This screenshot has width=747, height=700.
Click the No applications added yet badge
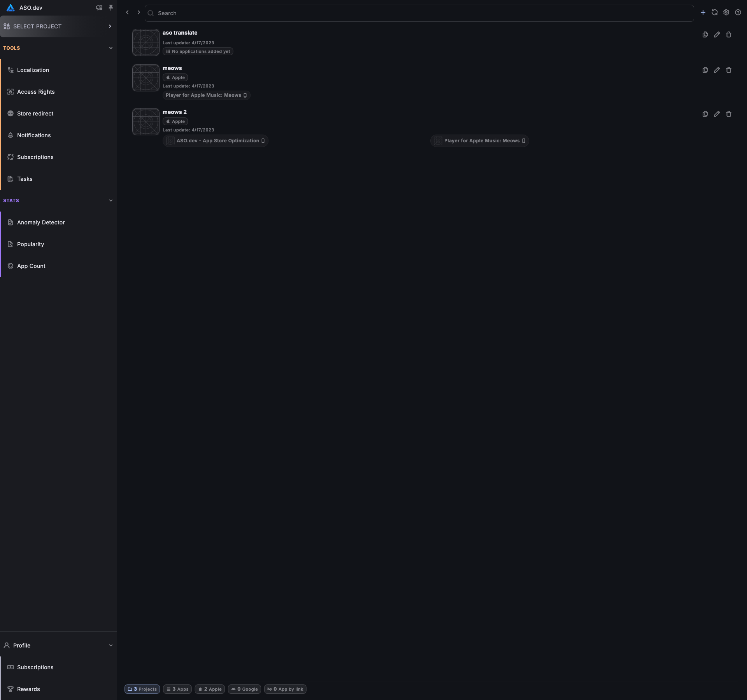198,51
